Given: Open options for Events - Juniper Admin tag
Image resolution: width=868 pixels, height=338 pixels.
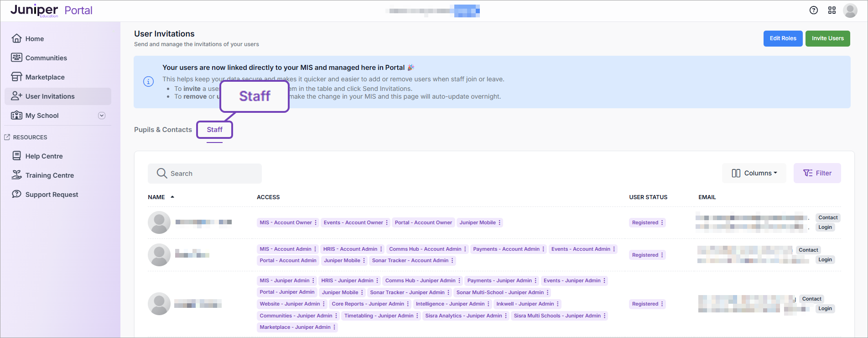Looking at the screenshot, I should pyautogui.click(x=604, y=280).
